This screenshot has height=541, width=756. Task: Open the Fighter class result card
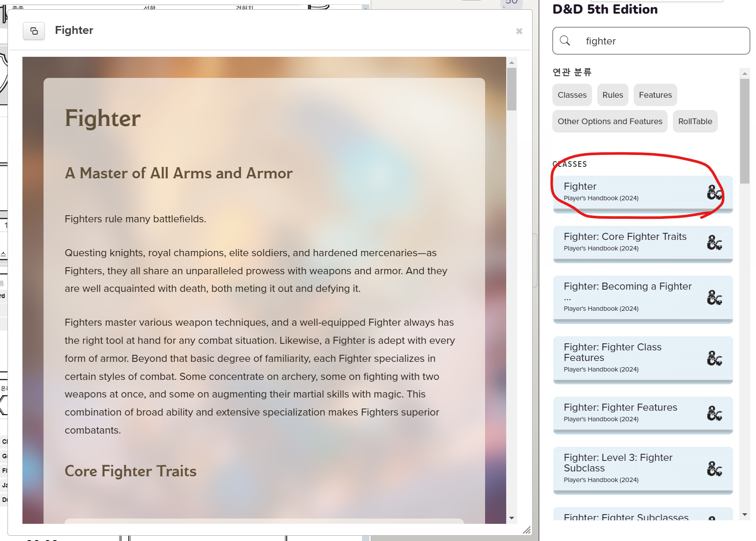pos(643,194)
